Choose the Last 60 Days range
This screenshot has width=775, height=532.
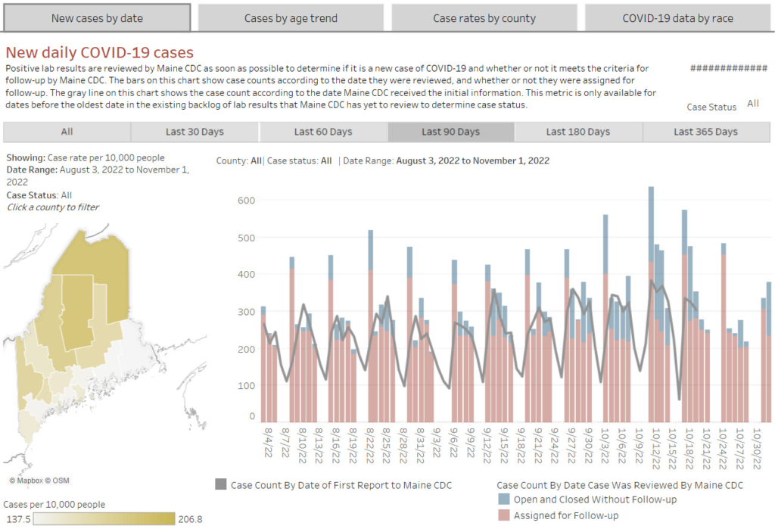coord(323,132)
